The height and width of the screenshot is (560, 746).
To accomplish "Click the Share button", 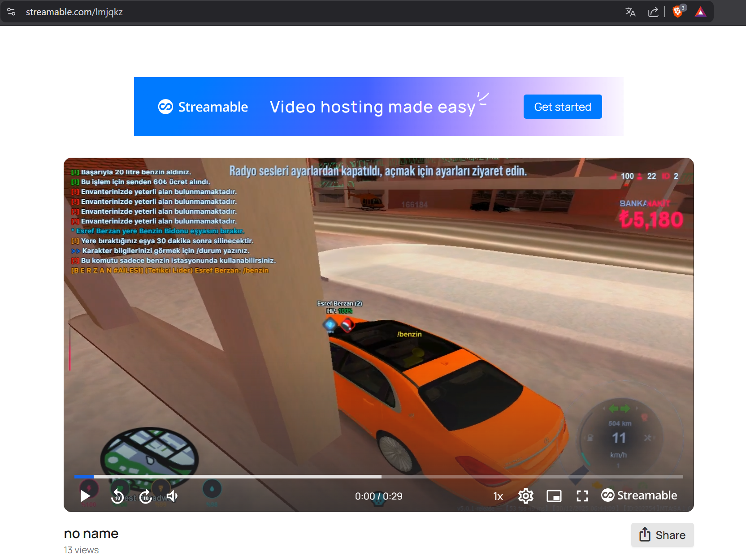I will 663,535.
